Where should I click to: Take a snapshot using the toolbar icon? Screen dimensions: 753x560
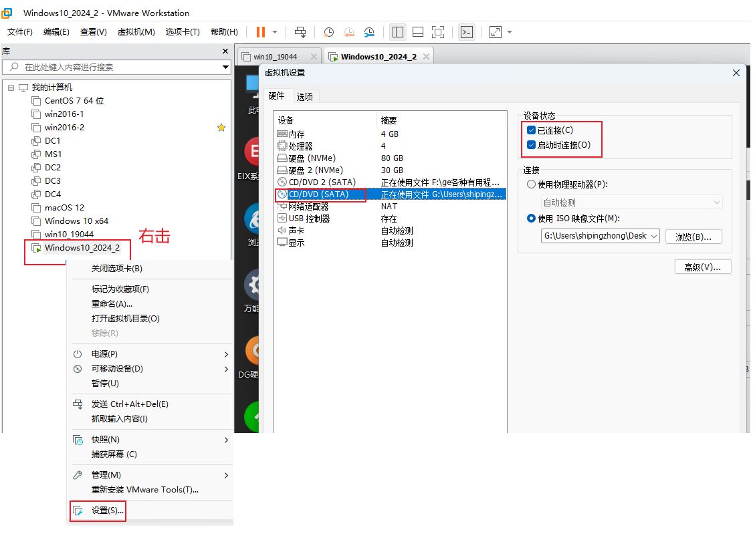328,32
